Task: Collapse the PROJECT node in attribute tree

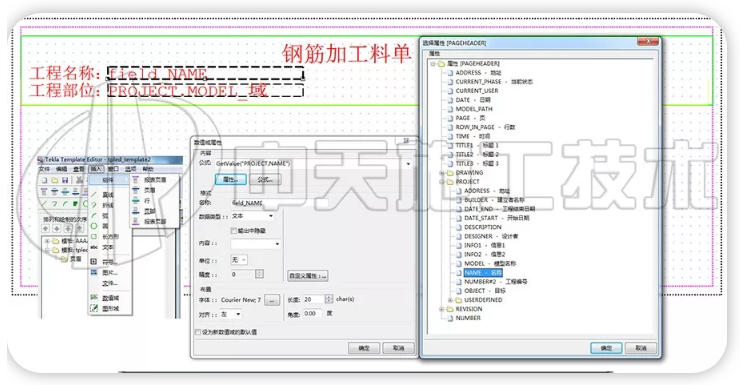Action: (x=442, y=182)
